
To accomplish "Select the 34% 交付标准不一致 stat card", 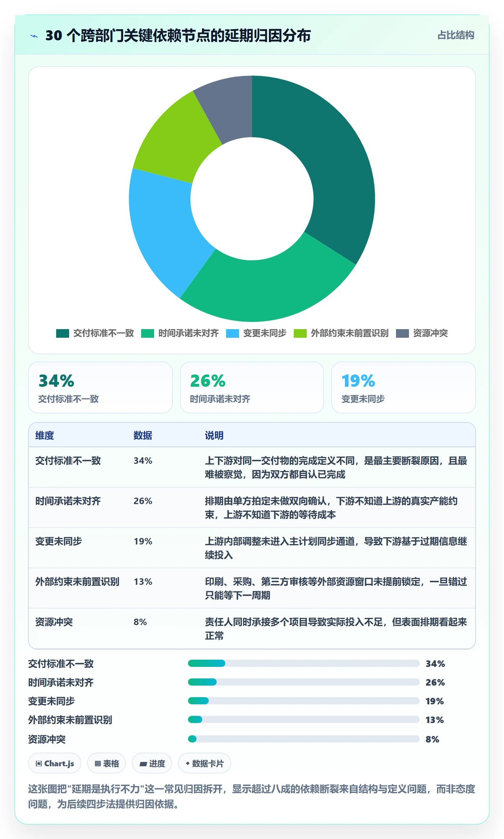I will pyautogui.click(x=100, y=387).
